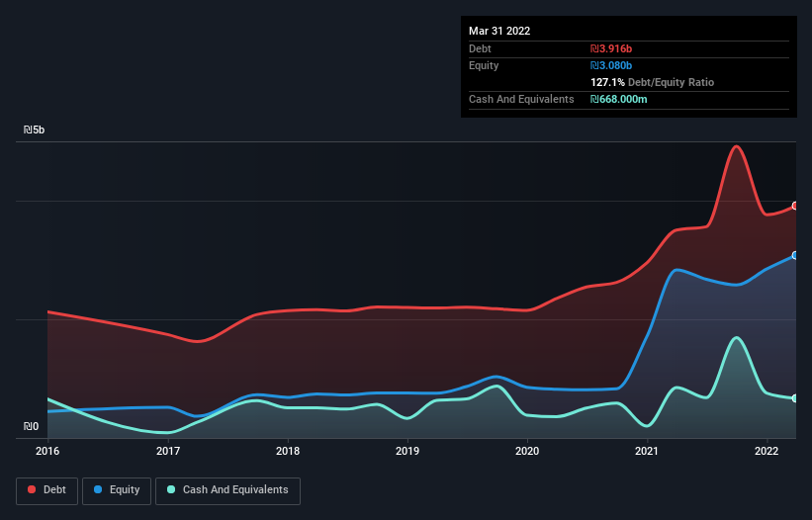Click the 2020 x-axis label

[527, 451]
